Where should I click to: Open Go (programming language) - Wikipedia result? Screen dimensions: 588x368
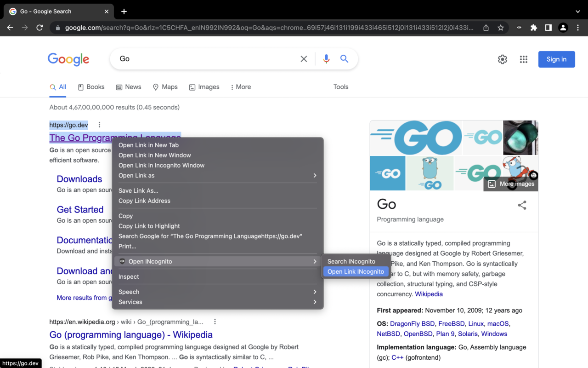tap(131, 335)
